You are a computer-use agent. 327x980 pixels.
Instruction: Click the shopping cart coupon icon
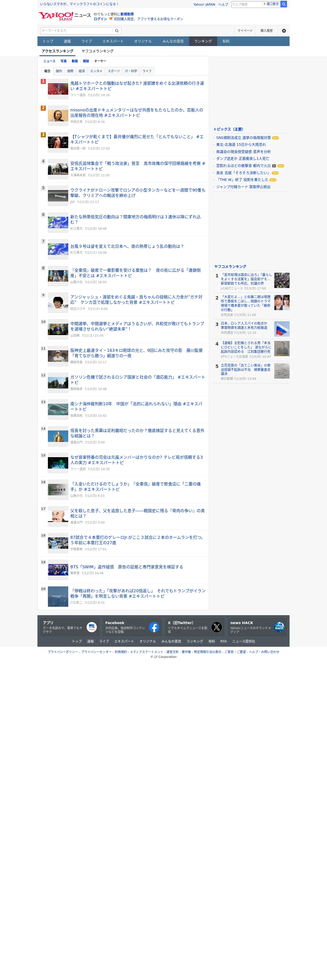click(x=111, y=19)
